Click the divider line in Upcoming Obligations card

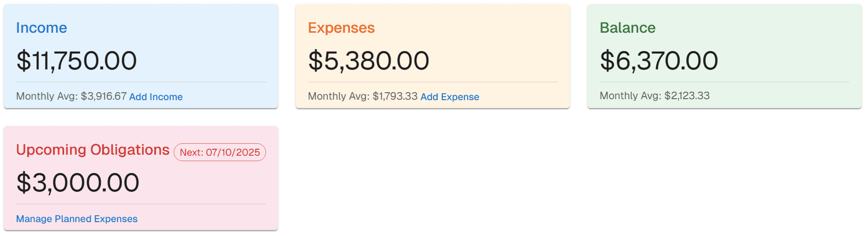141,204
